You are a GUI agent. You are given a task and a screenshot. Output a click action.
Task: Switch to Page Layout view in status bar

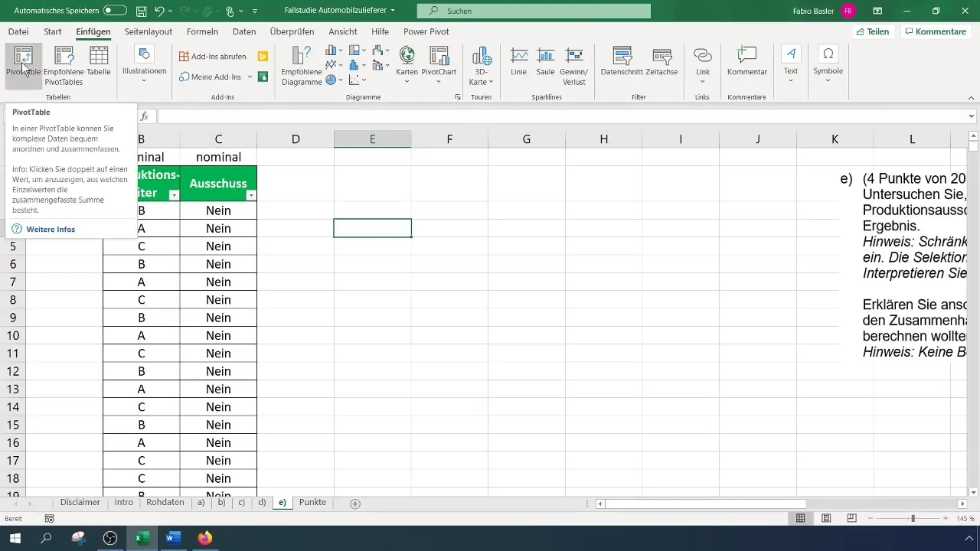[x=826, y=518]
